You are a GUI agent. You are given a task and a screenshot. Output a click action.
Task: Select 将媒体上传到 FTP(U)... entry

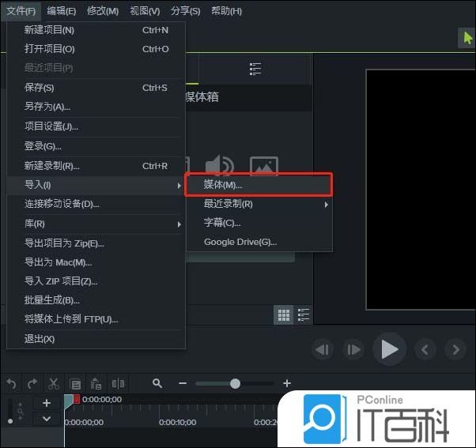[96, 319]
